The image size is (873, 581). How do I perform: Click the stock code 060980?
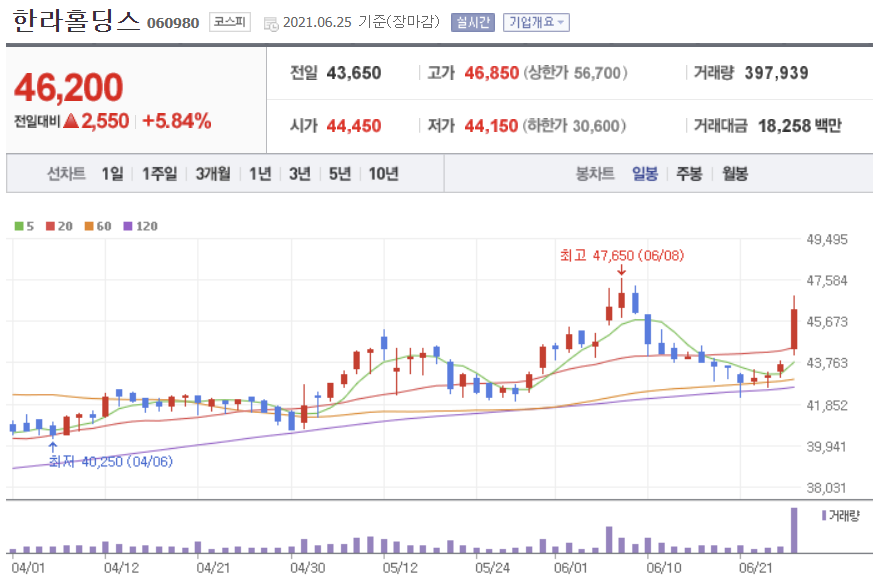point(173,23)
